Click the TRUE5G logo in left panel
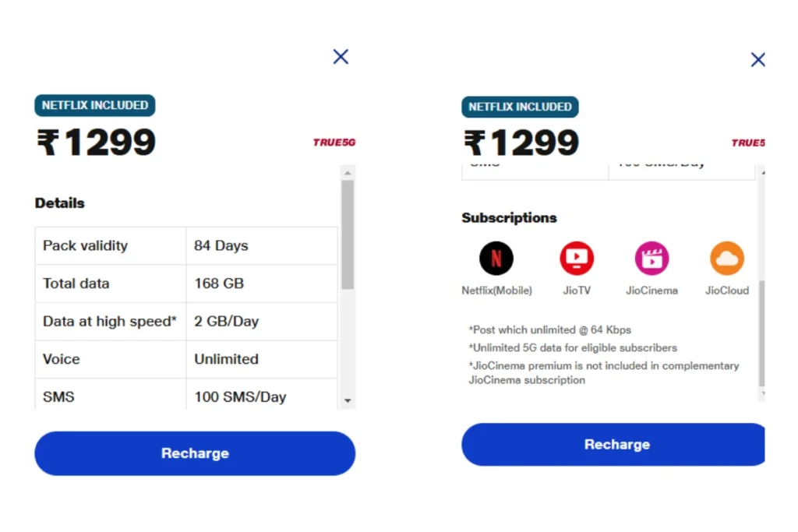The height and width of the screenshot is (532, 798). pyautogui.click(x=334, y=143)
